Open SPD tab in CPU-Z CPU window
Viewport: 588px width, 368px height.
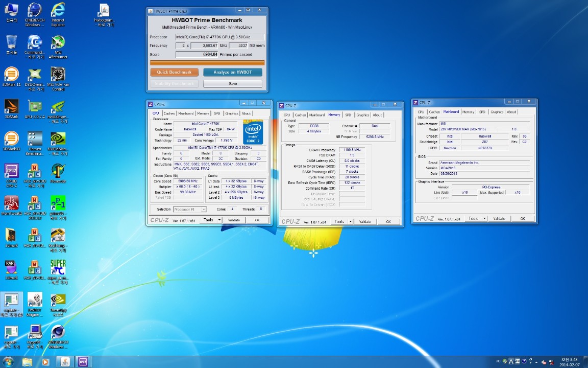217,113
